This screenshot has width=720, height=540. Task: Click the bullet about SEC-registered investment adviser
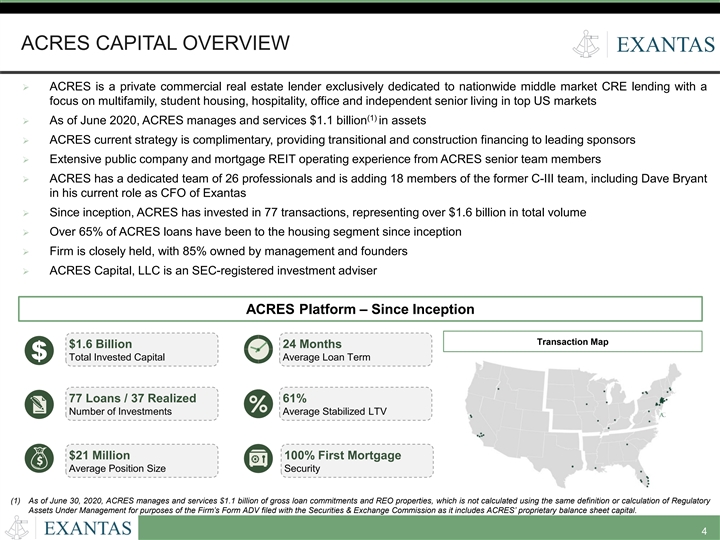[213, 270]
